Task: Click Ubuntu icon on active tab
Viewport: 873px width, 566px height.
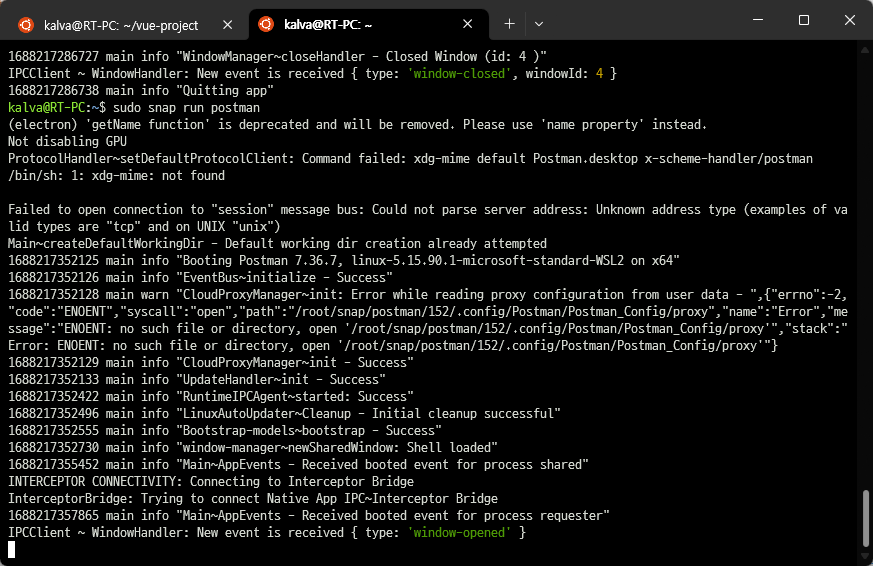Action: pyautogui.click(x=266, y=24)
